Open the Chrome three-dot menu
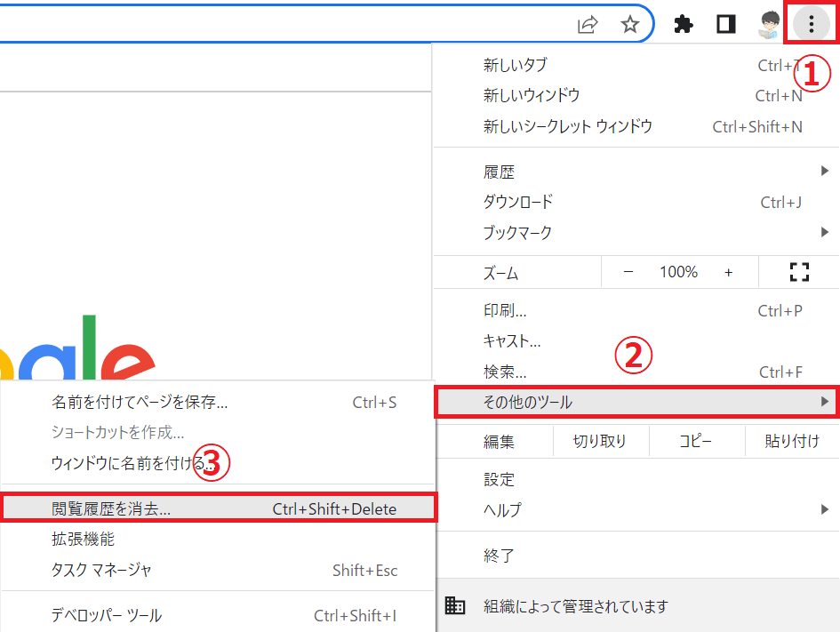Image resolution: width=840 pixels, height=632 pixels. [x=810, y=24]
